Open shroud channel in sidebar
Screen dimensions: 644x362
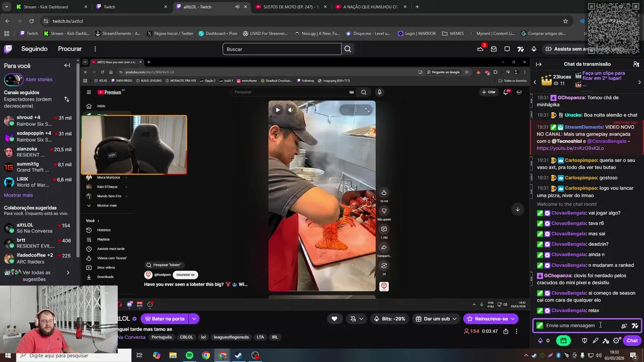coord(38,121)
